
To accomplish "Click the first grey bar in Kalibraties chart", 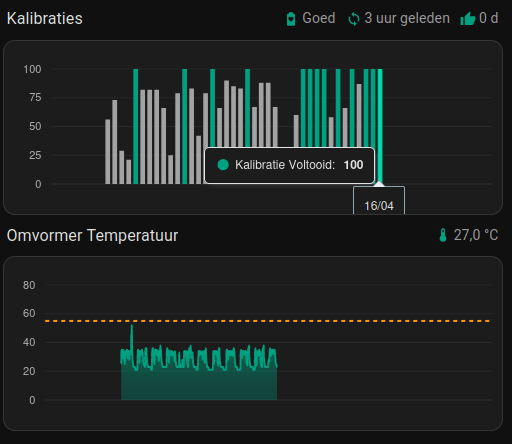I will [108, 152].
